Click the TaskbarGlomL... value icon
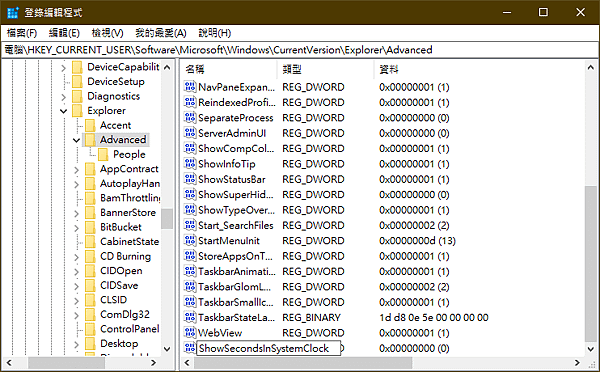This screenshot has width=600, height=372. [190, 287]
